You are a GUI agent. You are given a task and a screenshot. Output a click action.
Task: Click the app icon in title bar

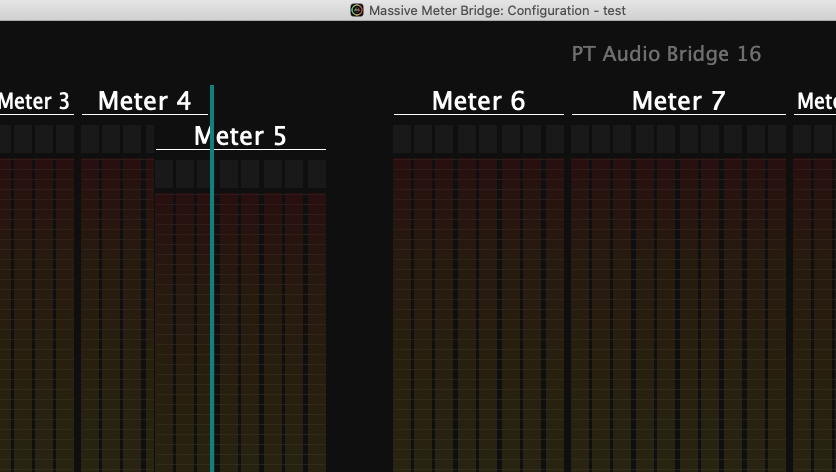[x=357, y=10]
